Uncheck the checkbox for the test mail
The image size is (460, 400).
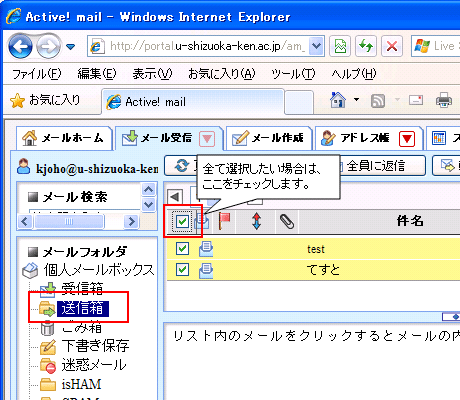click(x=182, y=248)
